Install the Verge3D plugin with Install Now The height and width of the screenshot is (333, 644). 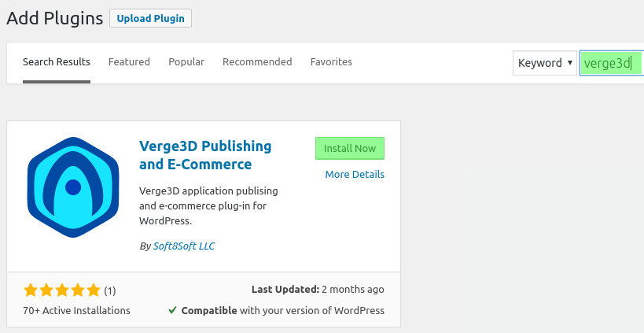coord(350,149)
